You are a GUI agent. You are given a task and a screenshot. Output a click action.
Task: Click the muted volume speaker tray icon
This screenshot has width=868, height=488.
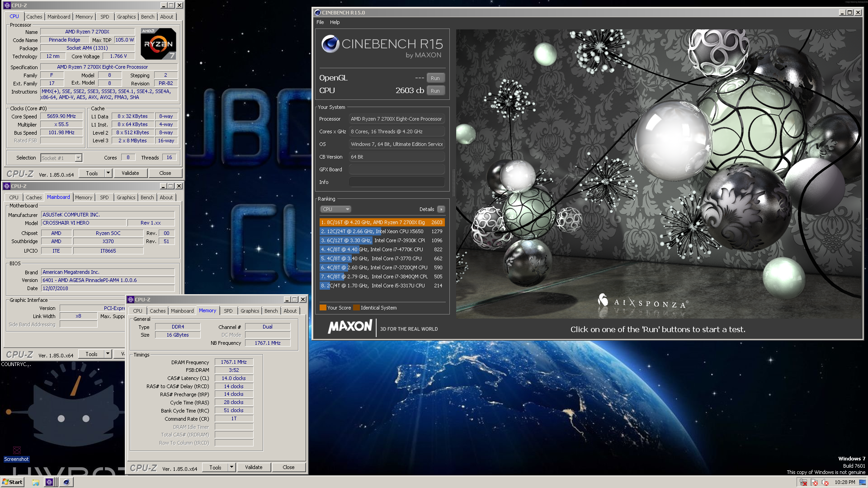[x=825, y=482]
